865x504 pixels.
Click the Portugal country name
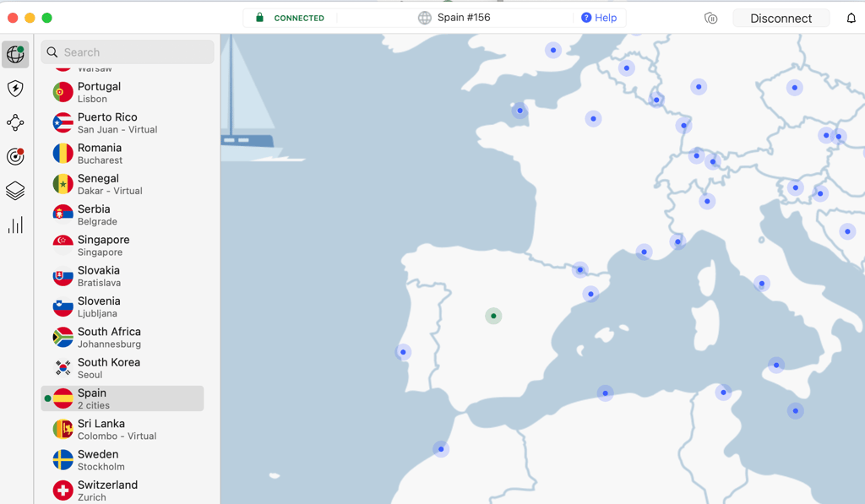(100, 87)
